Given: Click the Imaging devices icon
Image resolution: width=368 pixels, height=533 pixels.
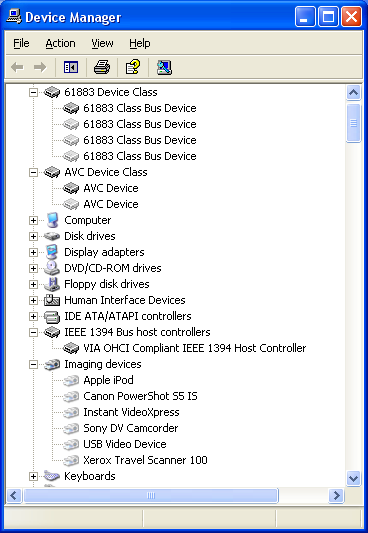Looking at the screenshot, I should point(52,364).
